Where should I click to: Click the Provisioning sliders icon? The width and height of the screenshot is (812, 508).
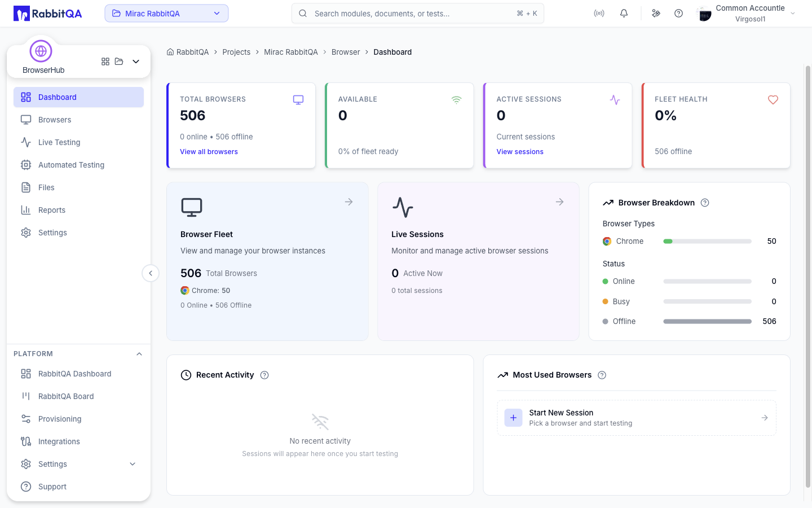26,419
